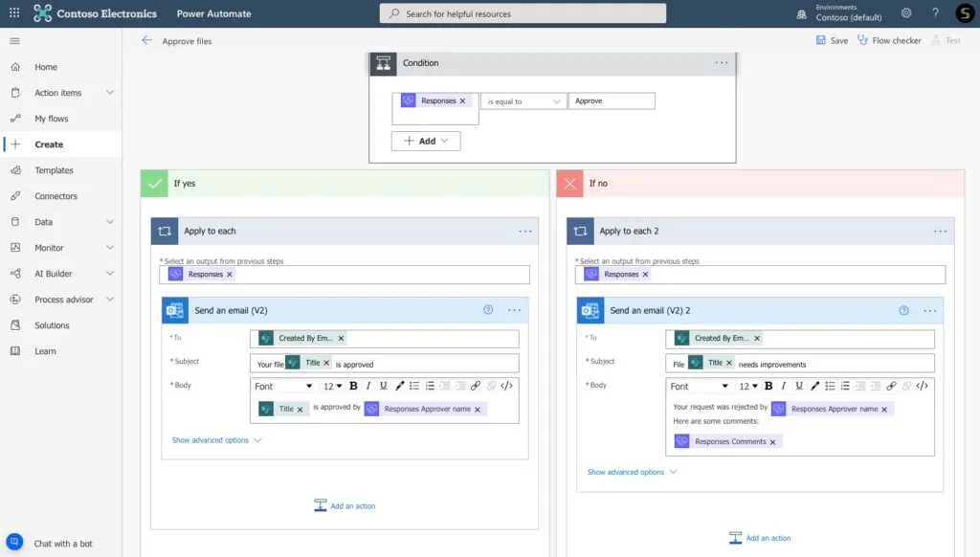Open the help question mark in header
The height and width of the screenshot is (557, 980).
(x=936, y=13)
